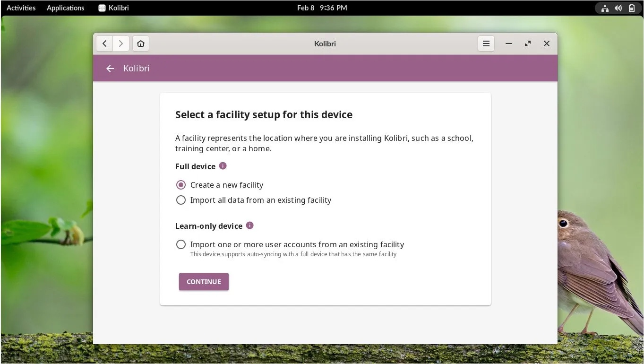
Task: Toggle fullscreen with the restore window icon
Action: tap(528, 43)
